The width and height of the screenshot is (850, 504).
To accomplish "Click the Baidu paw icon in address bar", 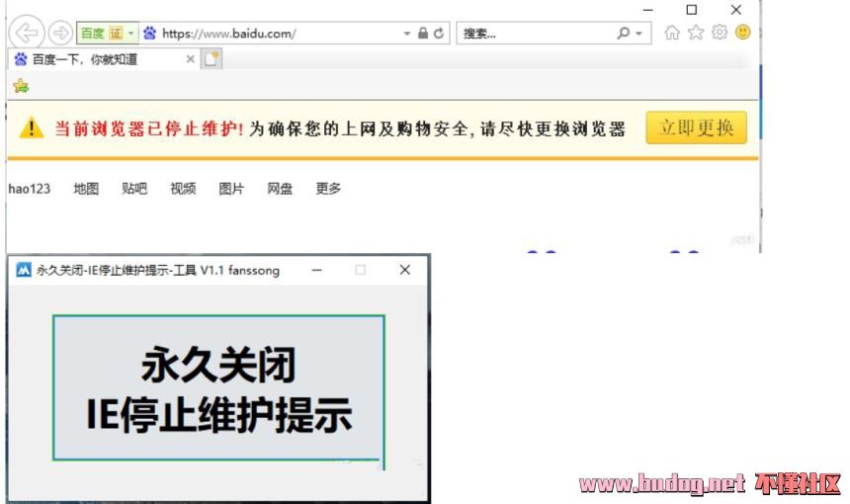I will pyautogui.click(x=149, y=33).
